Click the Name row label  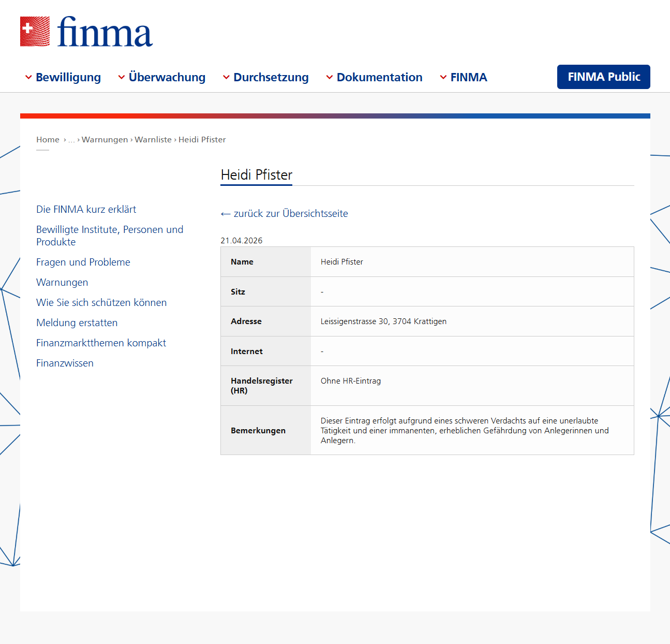point(242,262)
